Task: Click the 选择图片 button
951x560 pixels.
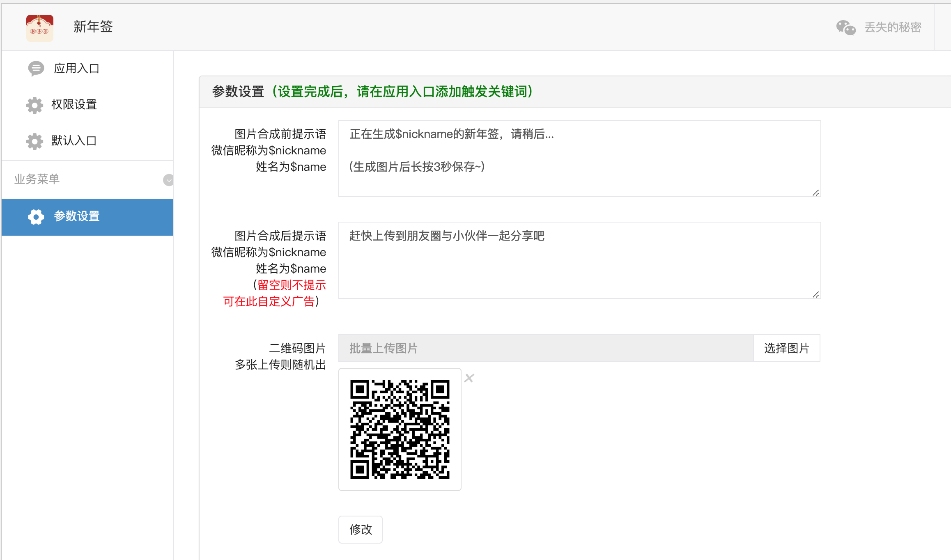Action: click(x=787, y=348)
